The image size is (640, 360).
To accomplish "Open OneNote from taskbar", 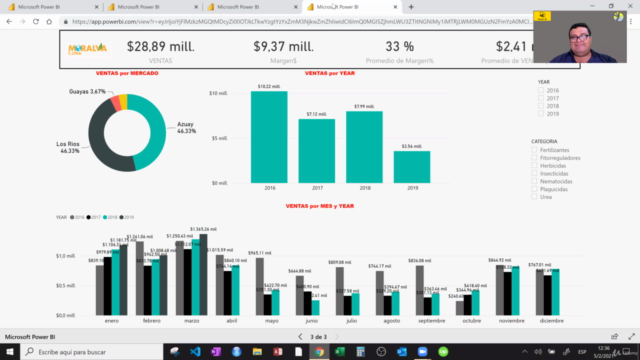I will [216, 351].
